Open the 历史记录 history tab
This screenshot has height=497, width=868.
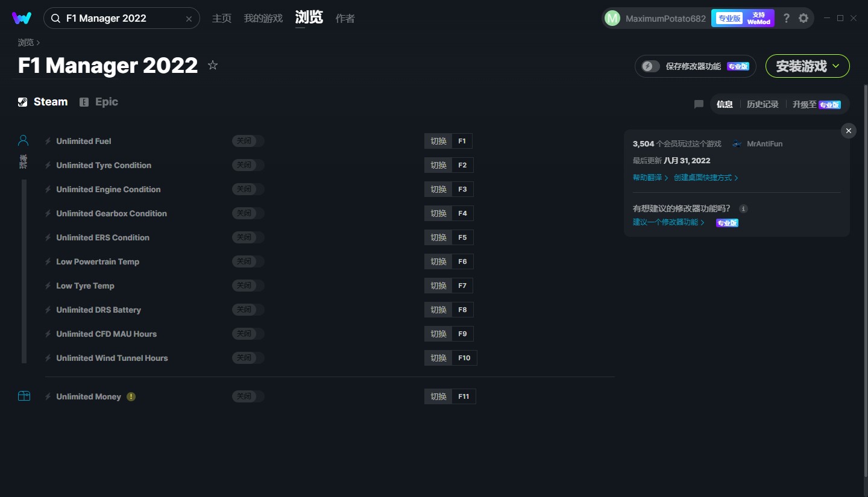[763, 104]
